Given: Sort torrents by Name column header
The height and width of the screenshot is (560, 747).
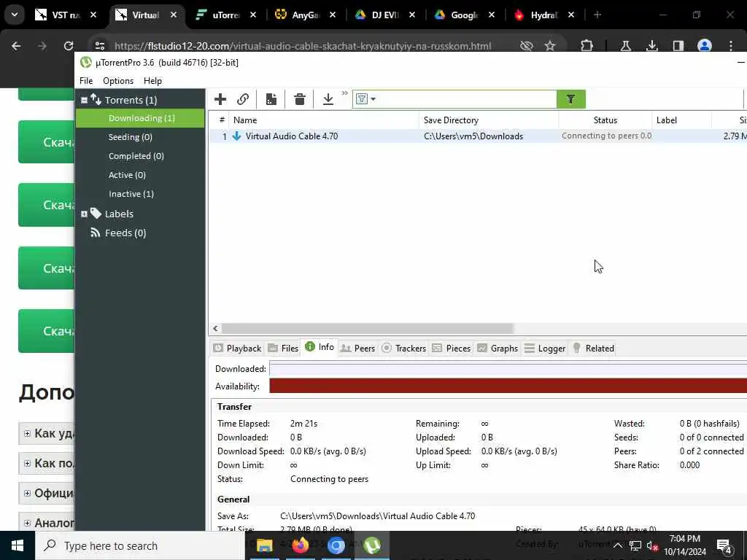Looking at the screenshot, I should coord(324,120).
